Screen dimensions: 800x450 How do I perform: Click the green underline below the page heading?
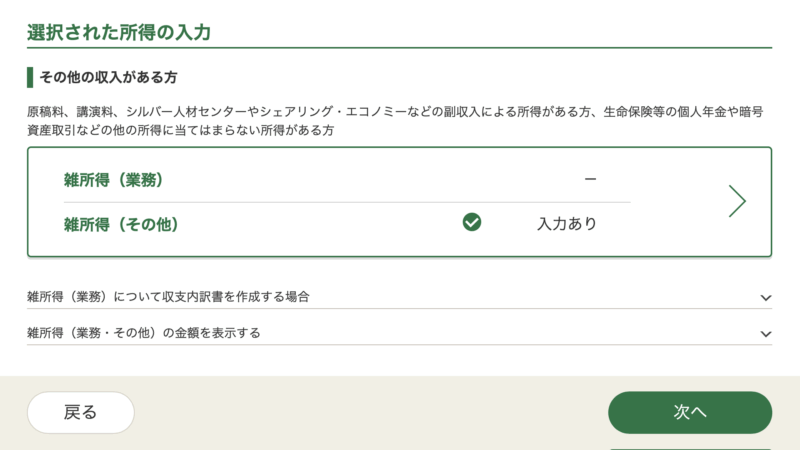coord(399,47)
